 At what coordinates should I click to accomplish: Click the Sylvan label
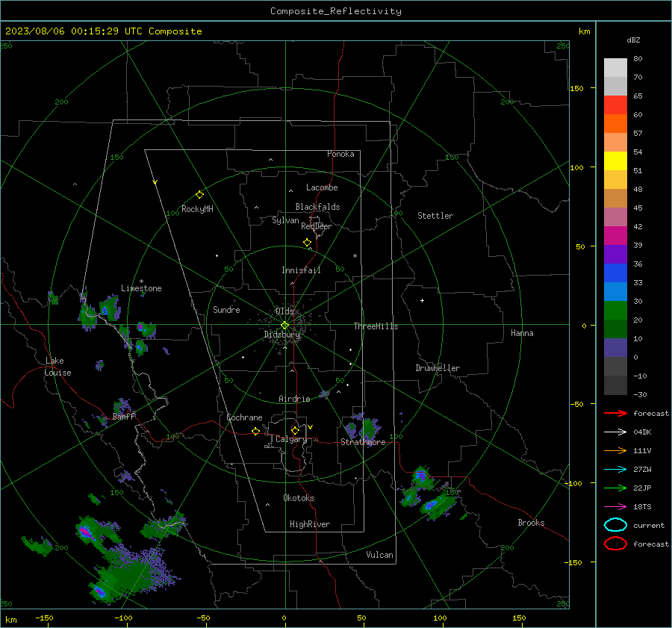[285, 220]
